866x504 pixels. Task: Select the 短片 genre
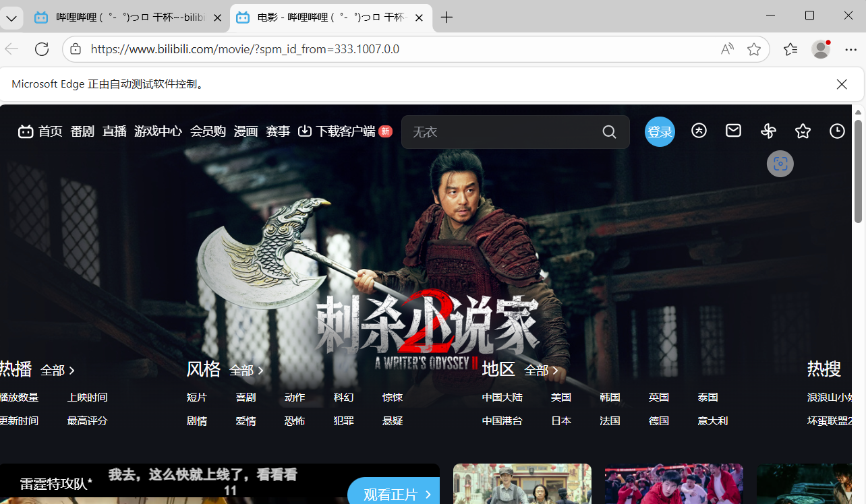point(197,398)
